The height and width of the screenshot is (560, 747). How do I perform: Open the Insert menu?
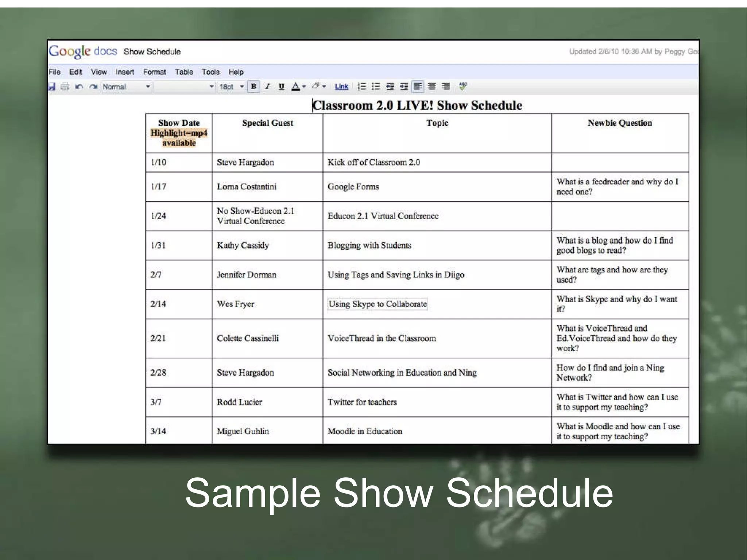(125, 72)
